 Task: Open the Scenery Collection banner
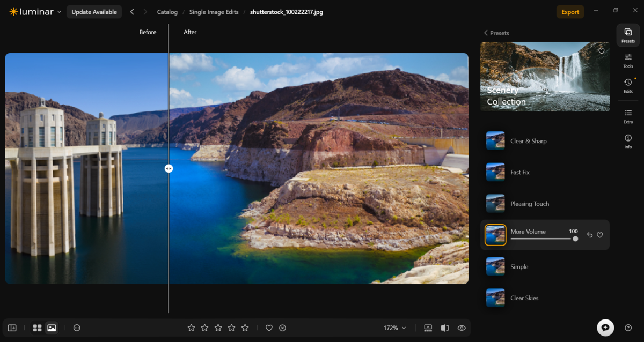(x=545, y=77)
